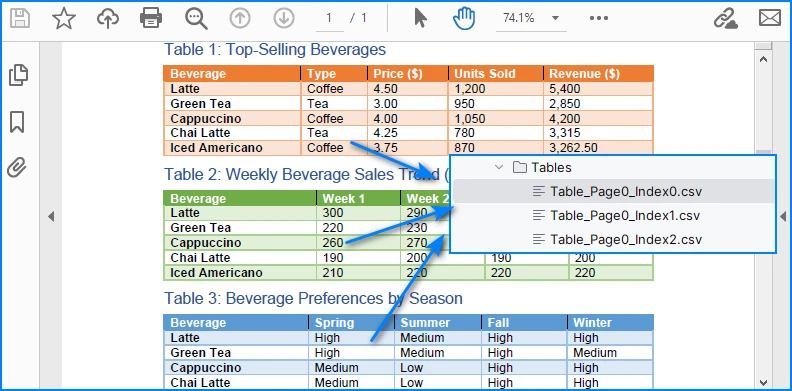This screenshot has height=391, width=792.
Task: Share a link with the cloud link icon
Action: click(x=726, y=19)
